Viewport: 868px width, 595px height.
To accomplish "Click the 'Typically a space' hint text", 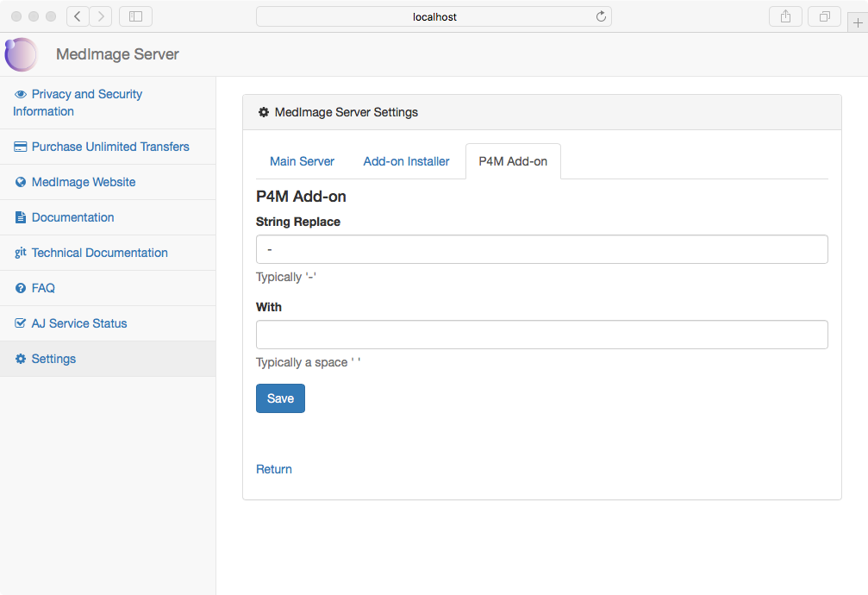I will point(309,362).
